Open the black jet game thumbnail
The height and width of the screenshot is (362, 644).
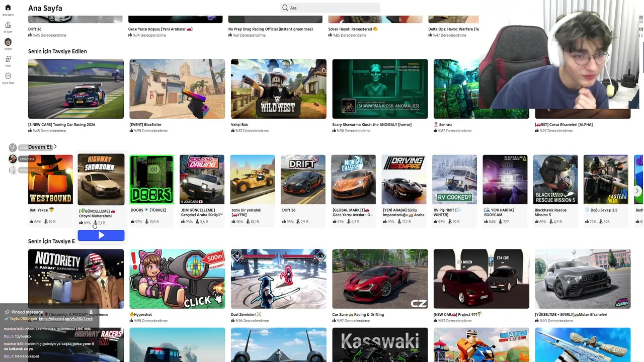tap(278, 345)
